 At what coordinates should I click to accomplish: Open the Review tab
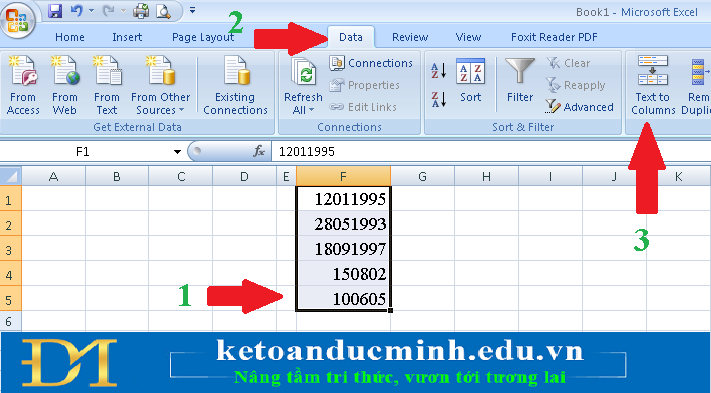tap(410, 37)
